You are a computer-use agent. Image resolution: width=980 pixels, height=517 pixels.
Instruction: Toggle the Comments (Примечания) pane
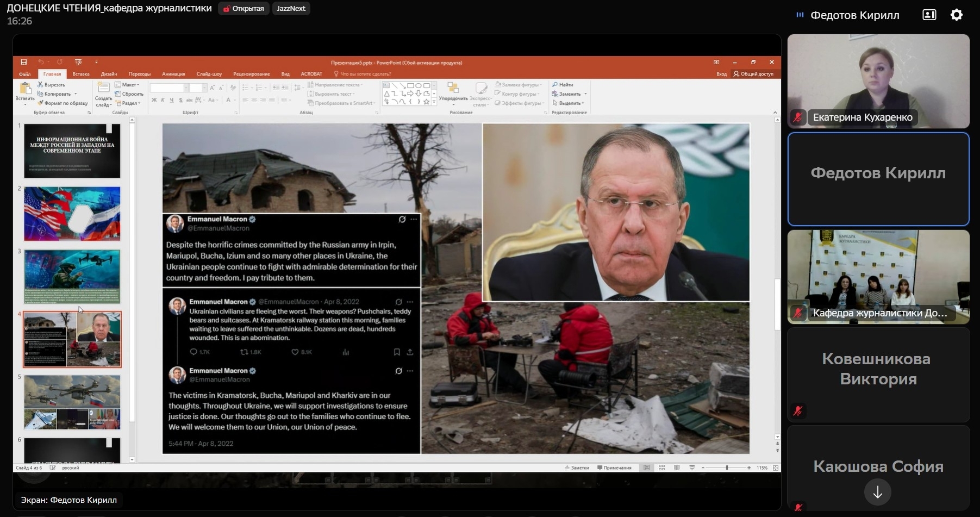[614, 468]
